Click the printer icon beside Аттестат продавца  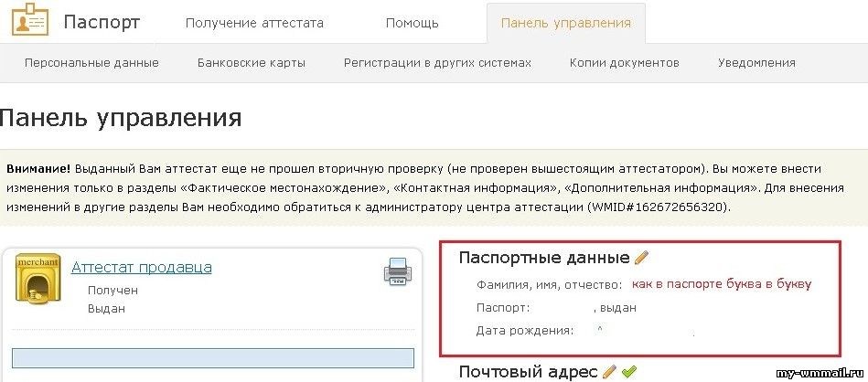click(398, 271)
